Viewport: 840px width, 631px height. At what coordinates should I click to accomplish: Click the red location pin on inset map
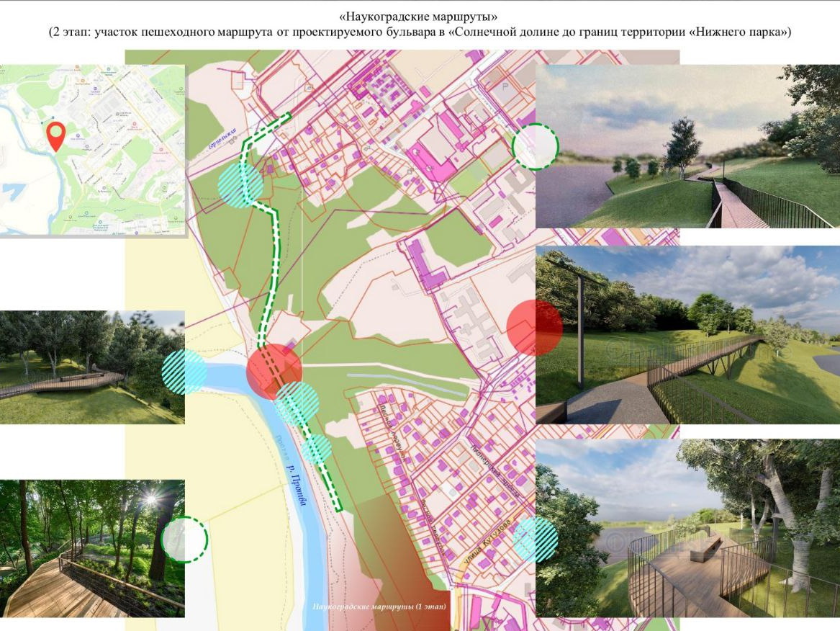point(55,135)
